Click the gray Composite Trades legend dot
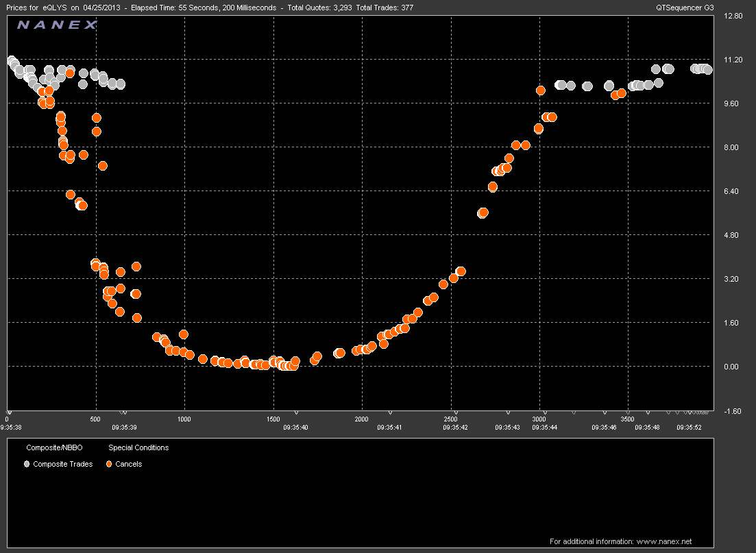This screenshot has height=553, width=756. tap(27, 464)
